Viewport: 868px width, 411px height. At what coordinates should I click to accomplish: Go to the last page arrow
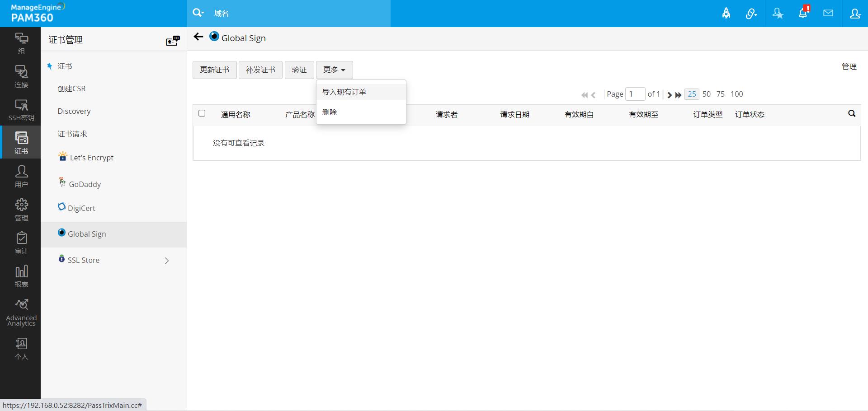point(678,95)
